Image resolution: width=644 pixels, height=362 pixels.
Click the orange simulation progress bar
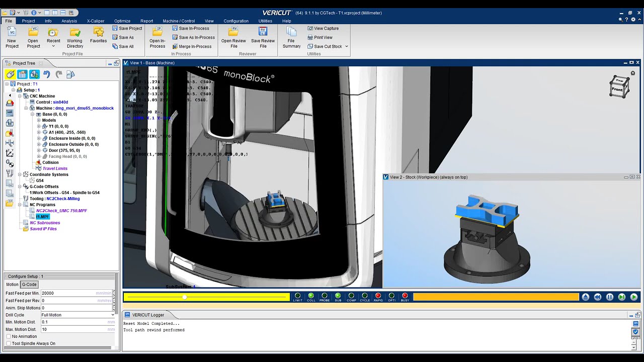(496, 297)
